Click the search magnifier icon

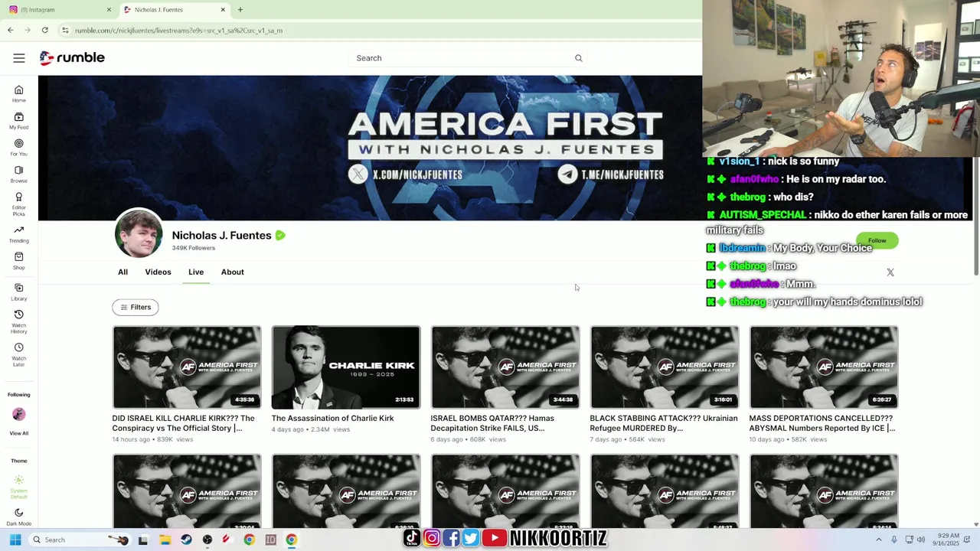579,58
